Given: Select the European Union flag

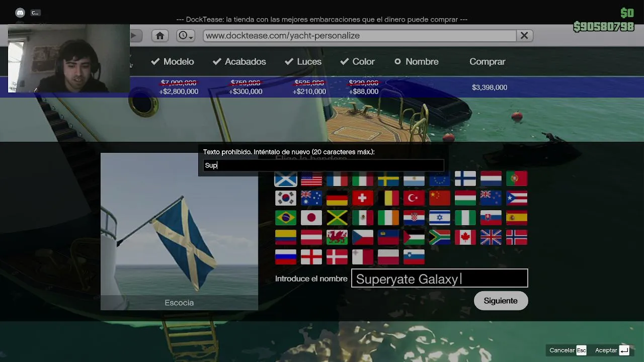Looking at the screenshot, I should 440,178.
